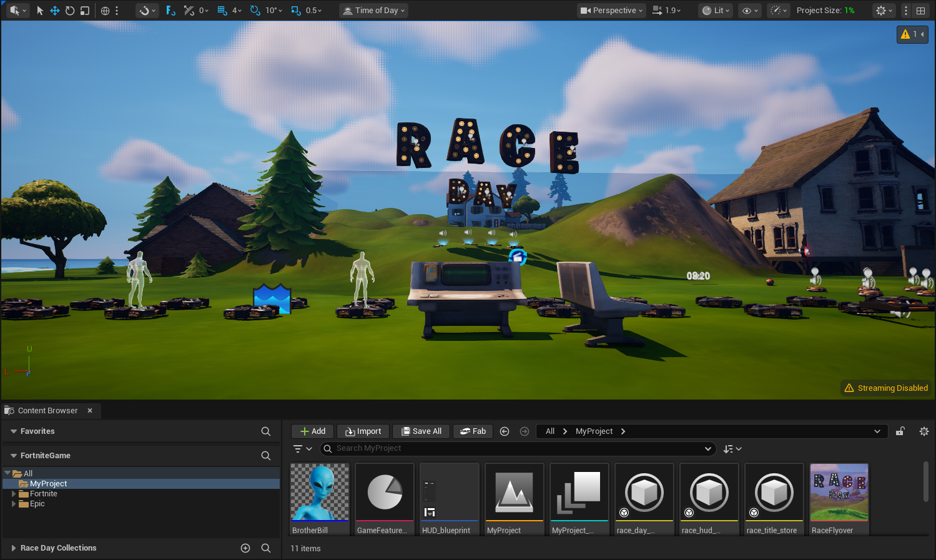Viewport: 936px width, 560px height.
Task: Open the Perspective view dropdown
Action: [610, 10]
